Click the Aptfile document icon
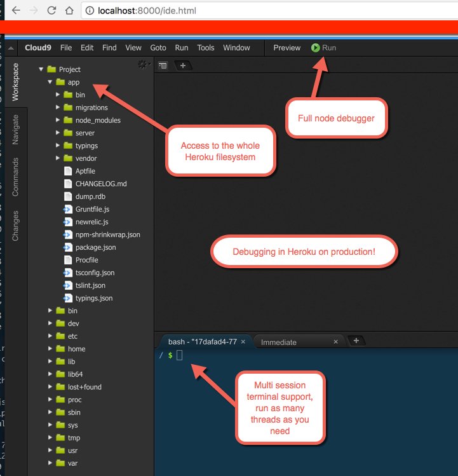The width and height of the screenshot is (458, 476). pos(68,171)
